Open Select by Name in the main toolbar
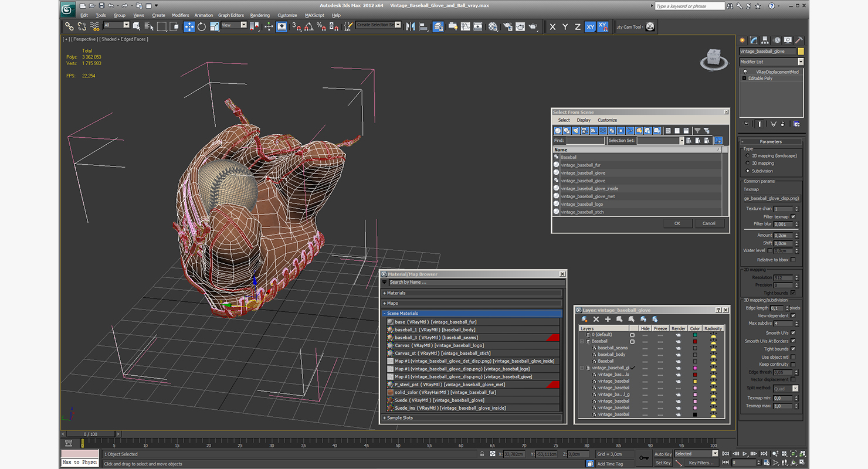868x469 pixels. point(148,26)
